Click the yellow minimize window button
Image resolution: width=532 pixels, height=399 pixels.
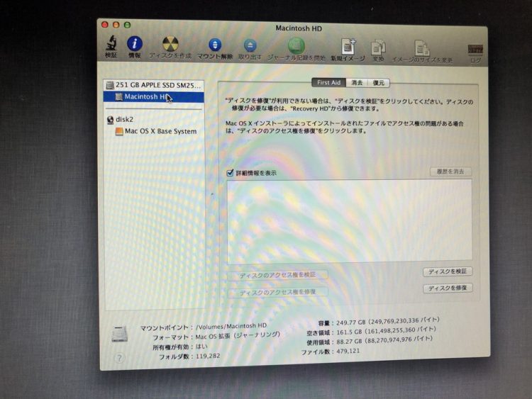(x=116, y=25)
